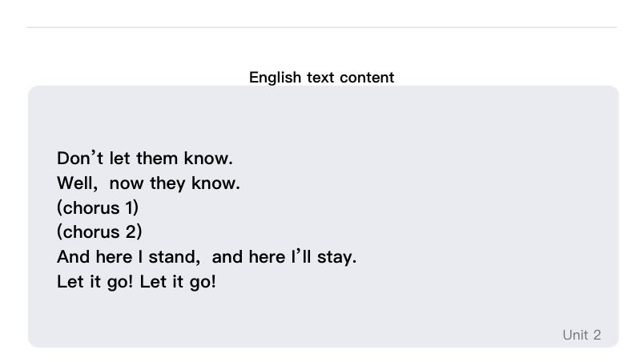The image size is (644, 362).
Task: Click the word "Unit" in the card's corner
Action: [575, 335]
